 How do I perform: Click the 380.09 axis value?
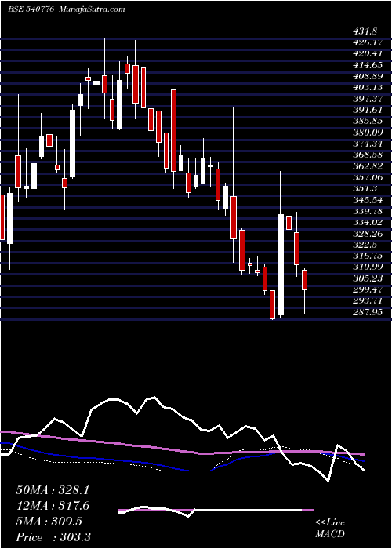(368, 133)
